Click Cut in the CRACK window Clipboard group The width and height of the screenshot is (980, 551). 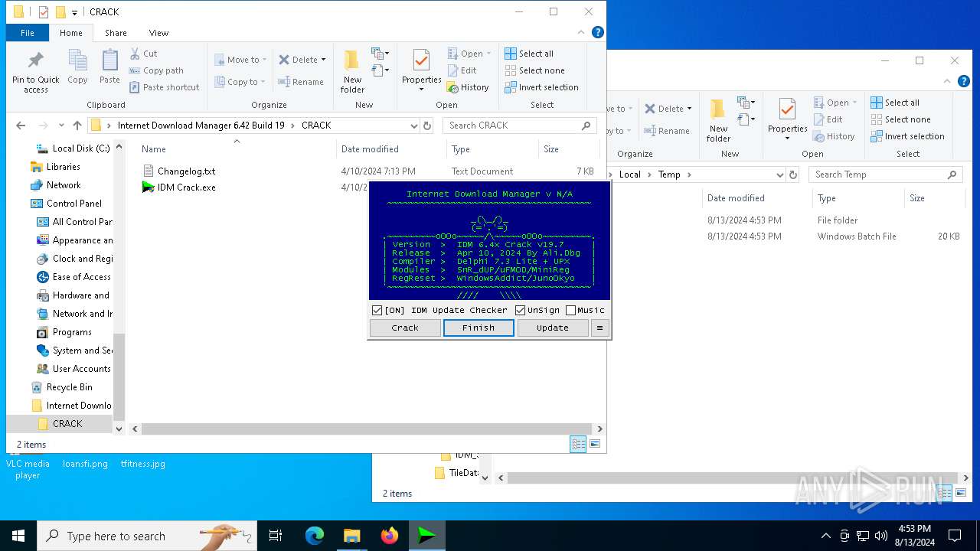pos(143,54)
